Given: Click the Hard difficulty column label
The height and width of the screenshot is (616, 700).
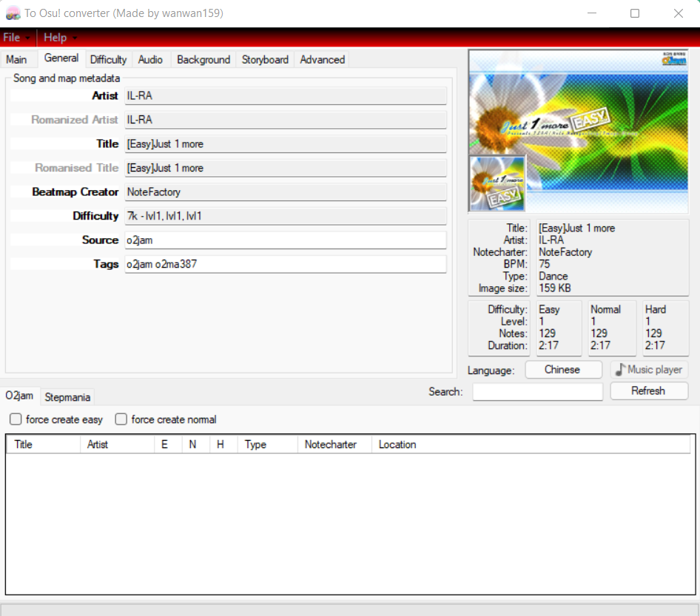Looking at the screenshot, I should tap(656, 310).
